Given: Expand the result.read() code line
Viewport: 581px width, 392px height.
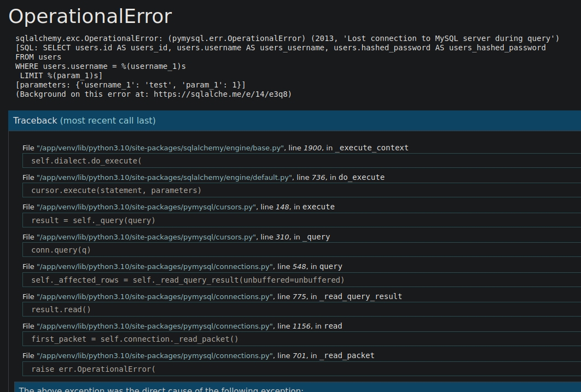Looking at the screenshot, I should click(x=61, y=309).
